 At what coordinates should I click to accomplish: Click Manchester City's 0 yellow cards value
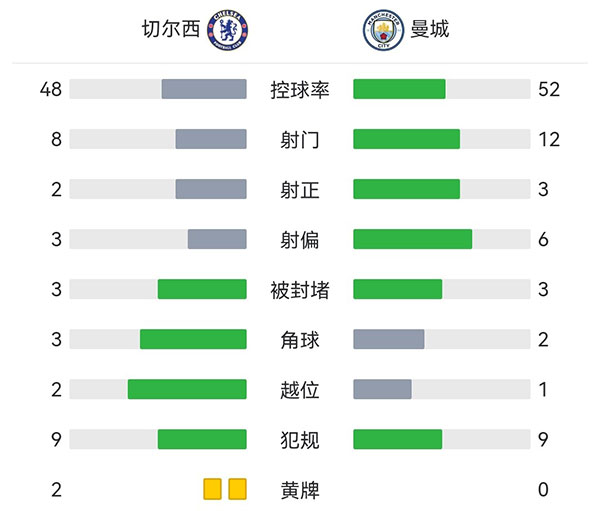(543, 490)
